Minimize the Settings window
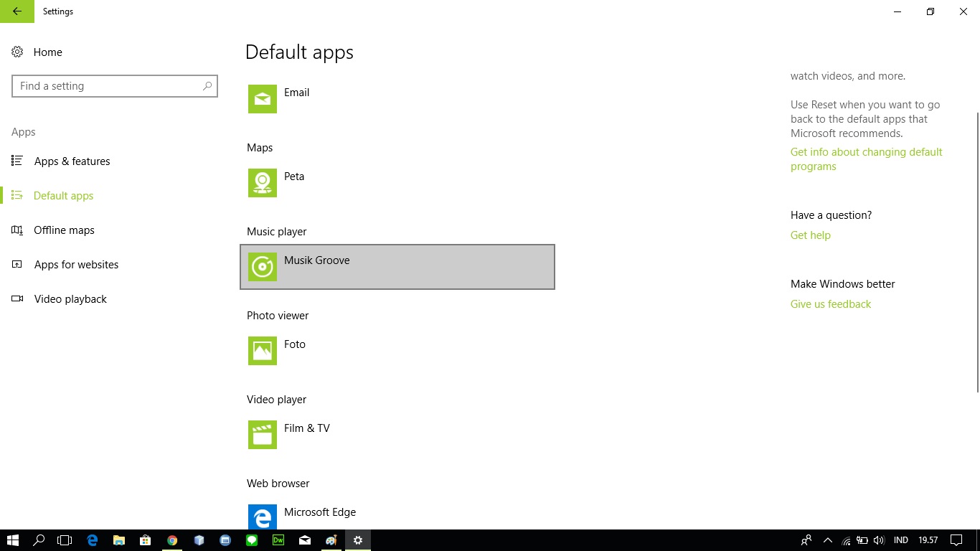Viewport: 980px width, 551px height. 897,11
